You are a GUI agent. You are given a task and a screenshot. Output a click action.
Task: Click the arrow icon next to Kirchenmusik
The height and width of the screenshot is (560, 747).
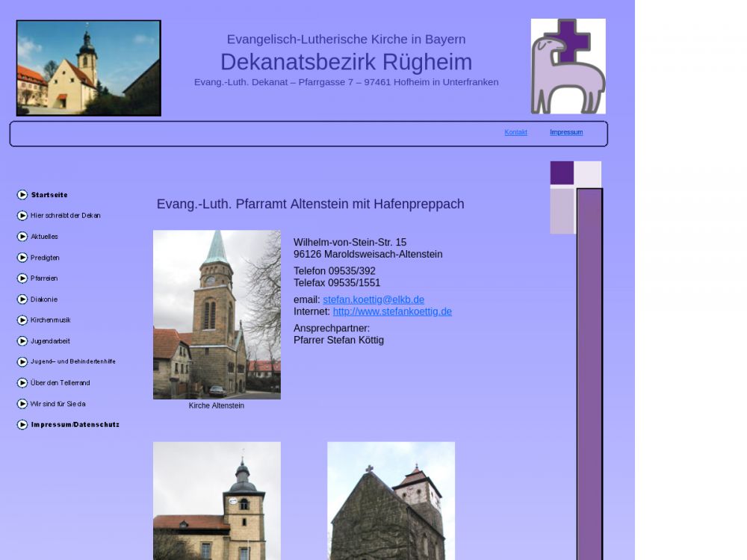tap(22, 320)
